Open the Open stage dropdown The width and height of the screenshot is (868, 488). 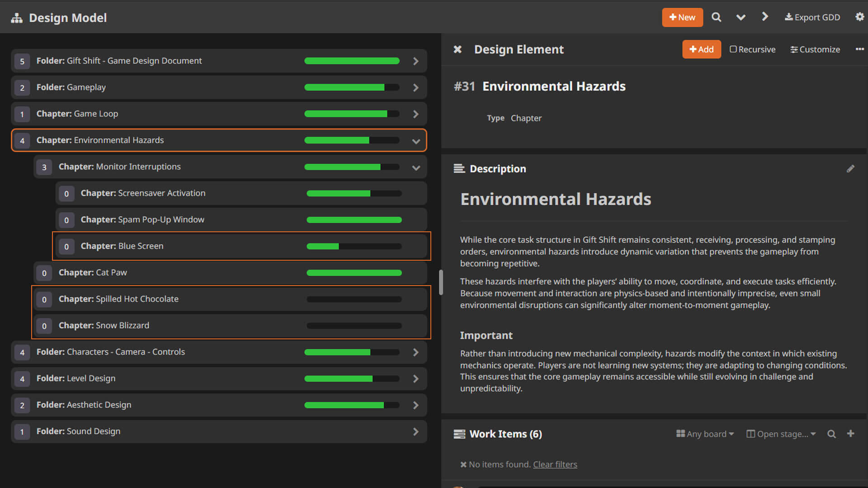point(781,434)
